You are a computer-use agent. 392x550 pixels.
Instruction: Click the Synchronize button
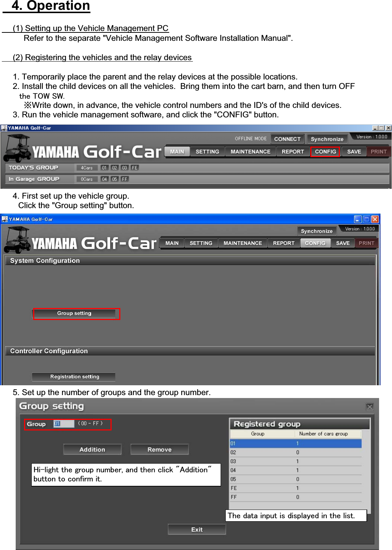coord(327,139)
